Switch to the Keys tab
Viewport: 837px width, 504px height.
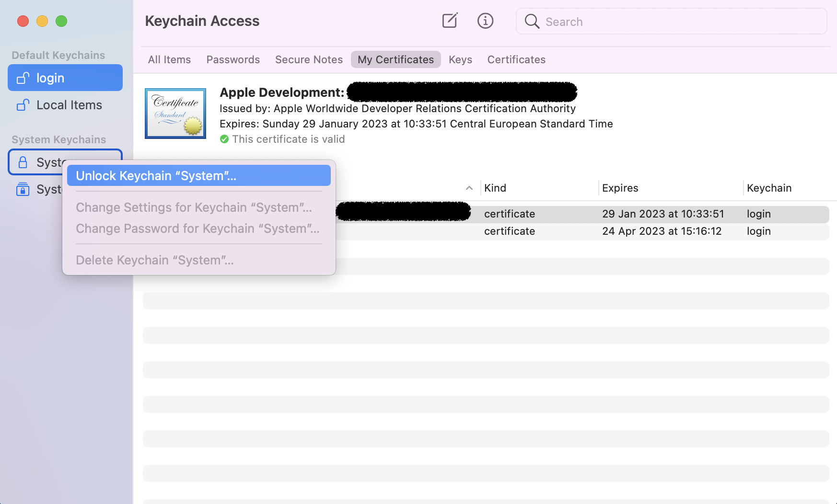(460, 60)
